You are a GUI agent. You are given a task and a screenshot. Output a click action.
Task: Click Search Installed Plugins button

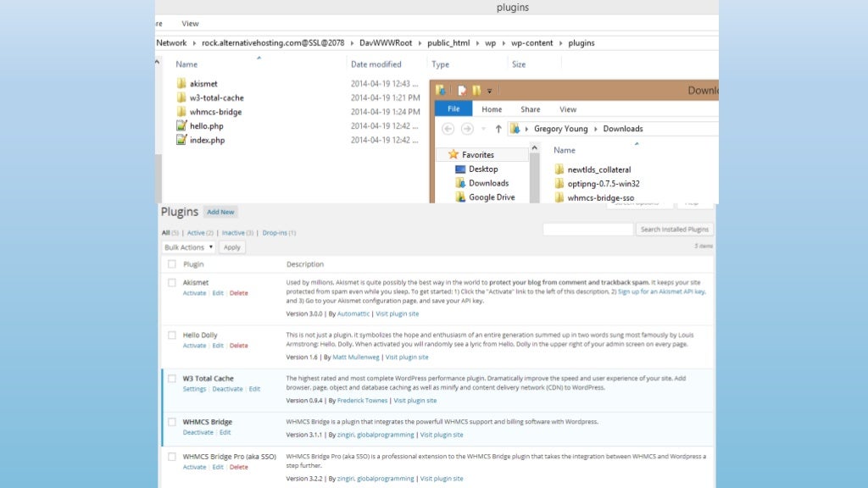(x=674, y=229)
